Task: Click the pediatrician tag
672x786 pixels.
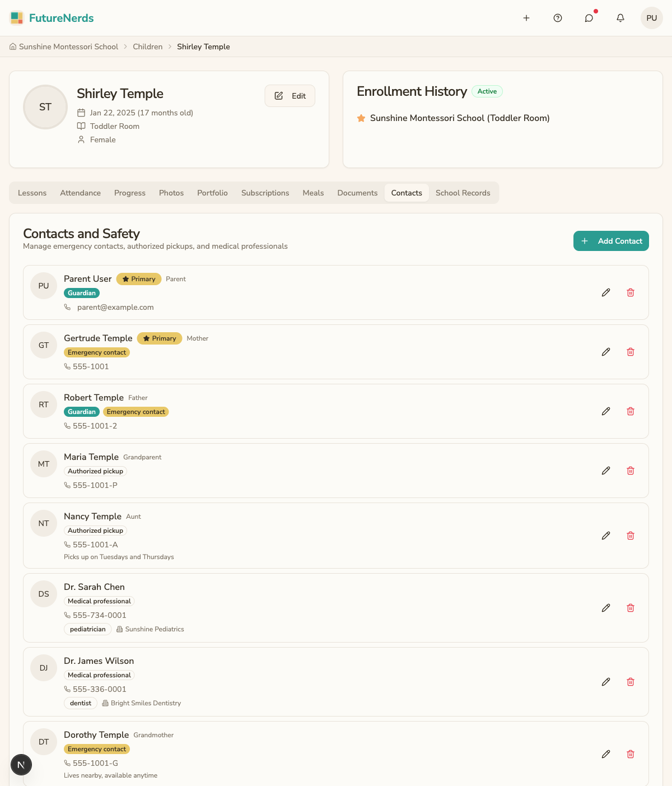Action: [88, 629]
